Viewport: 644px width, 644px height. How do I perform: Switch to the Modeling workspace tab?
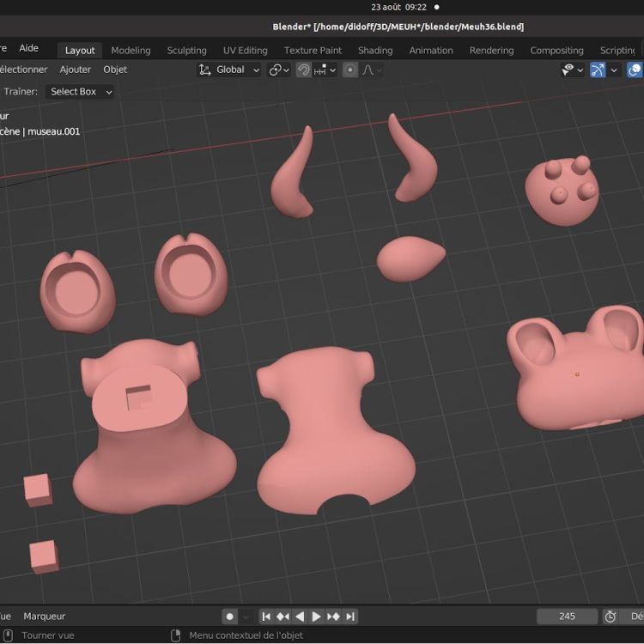tap(131, 51)
